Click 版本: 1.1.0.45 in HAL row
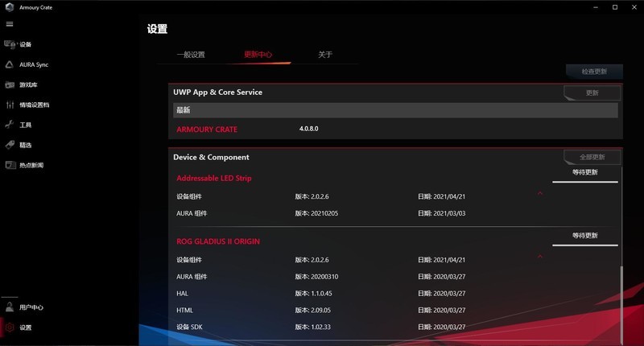The width and height of the screenshot is (644, 346). 313,294
